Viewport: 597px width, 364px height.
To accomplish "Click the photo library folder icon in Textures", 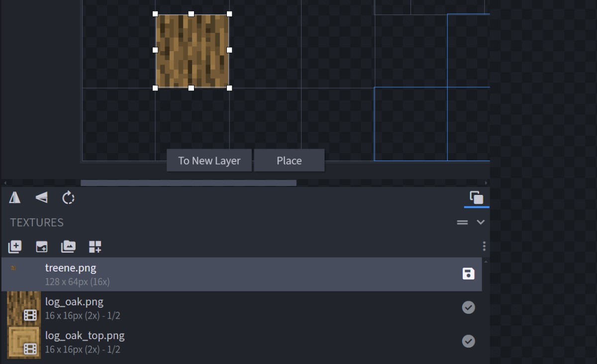I will pos(68,246).
